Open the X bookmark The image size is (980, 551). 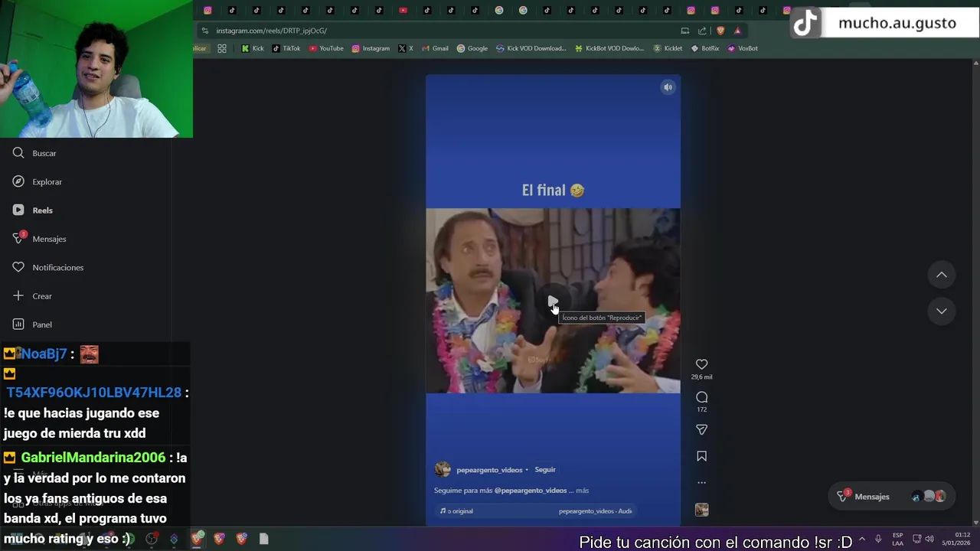[x=406, y=48]
